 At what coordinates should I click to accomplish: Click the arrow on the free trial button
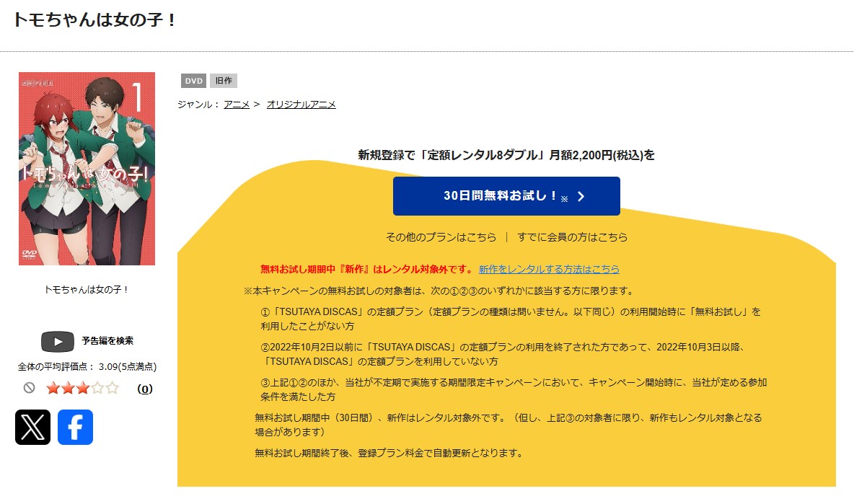[581, 196]
